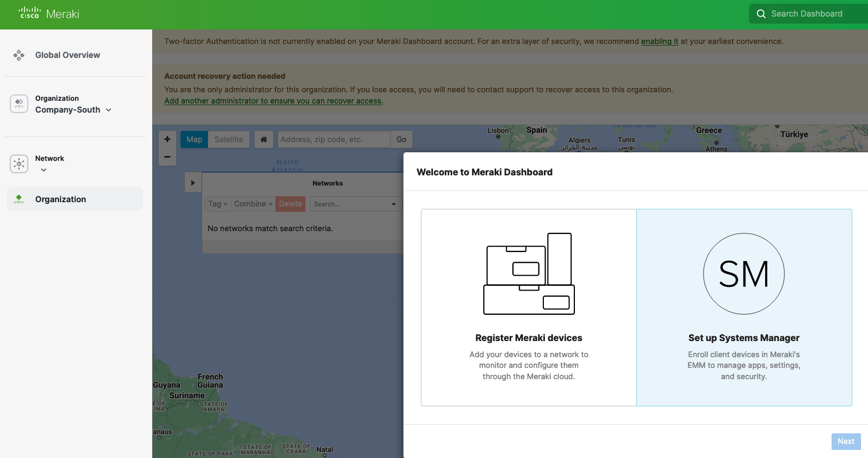
Task: Click No networks match search criteria text
Action: pos(270,228)
